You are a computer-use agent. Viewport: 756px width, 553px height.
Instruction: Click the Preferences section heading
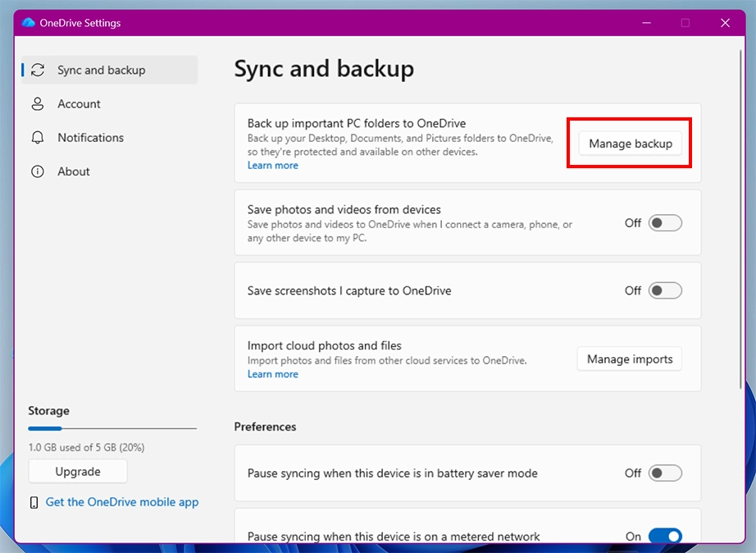pyautogui.click(x=265, y=427)
